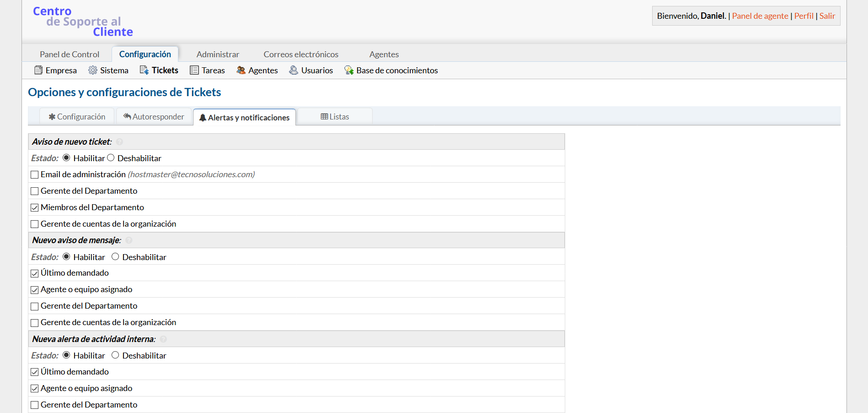Click the Salir logout link
Screen dimensions: 868x413
pyautogui.click(x=827, y=16)
